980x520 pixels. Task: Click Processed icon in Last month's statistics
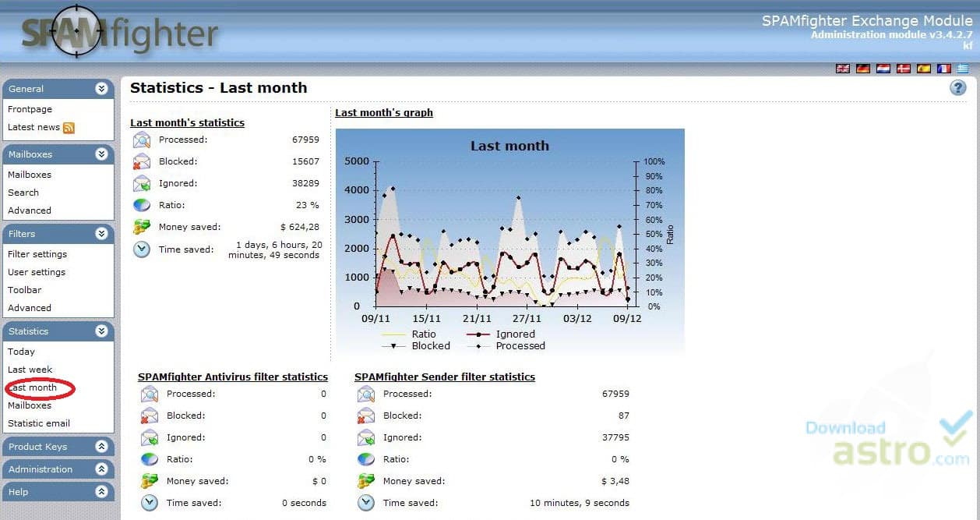coord(141,140)
